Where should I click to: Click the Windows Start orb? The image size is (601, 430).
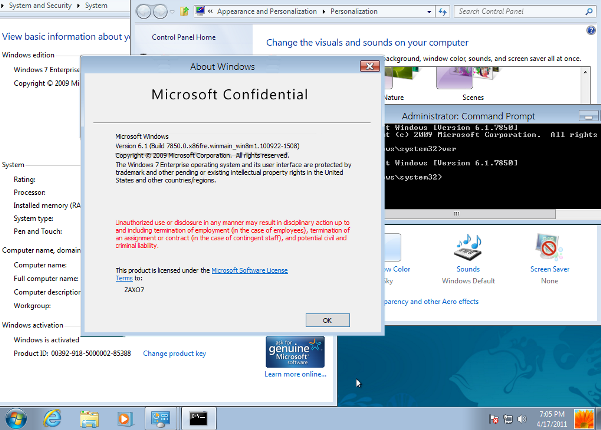(16, 419)
